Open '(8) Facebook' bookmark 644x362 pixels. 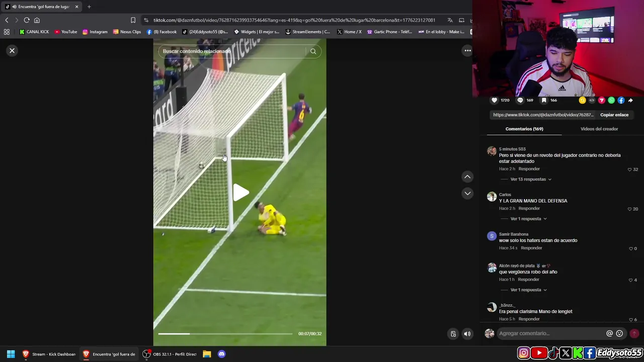click(162, 32)
